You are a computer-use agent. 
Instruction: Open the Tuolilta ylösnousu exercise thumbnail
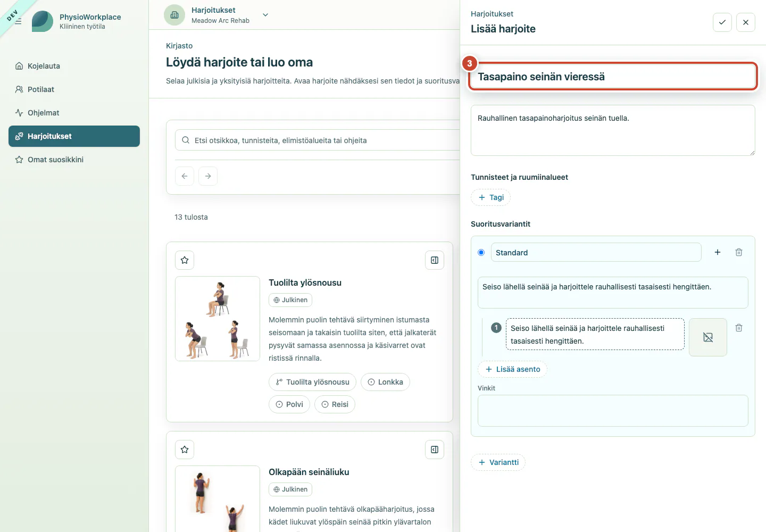218,319
